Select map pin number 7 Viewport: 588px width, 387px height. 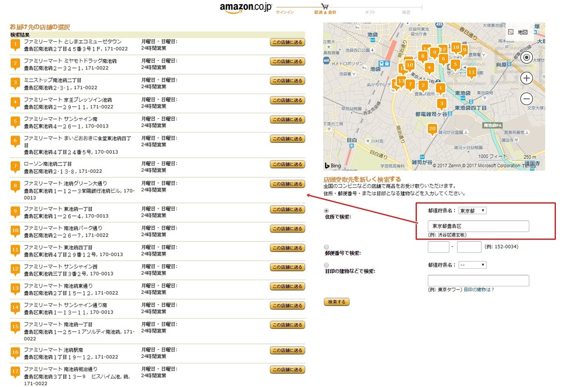click(410, 85)
